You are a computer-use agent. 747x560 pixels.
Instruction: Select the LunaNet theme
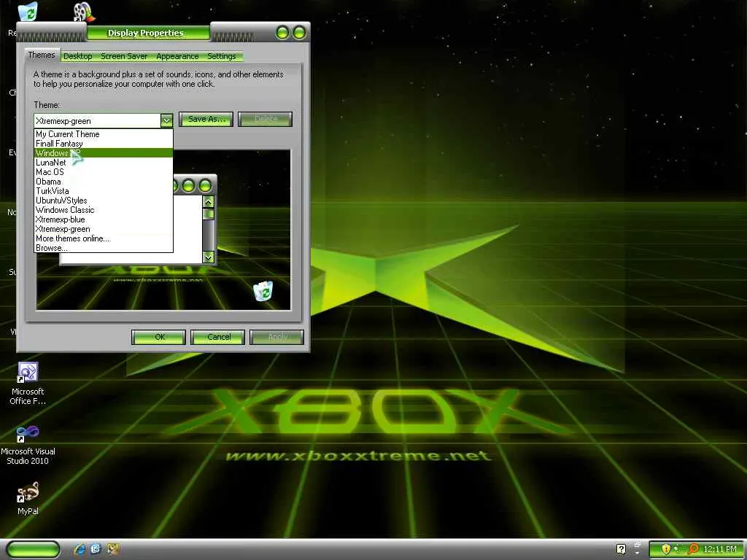point(104,163)
